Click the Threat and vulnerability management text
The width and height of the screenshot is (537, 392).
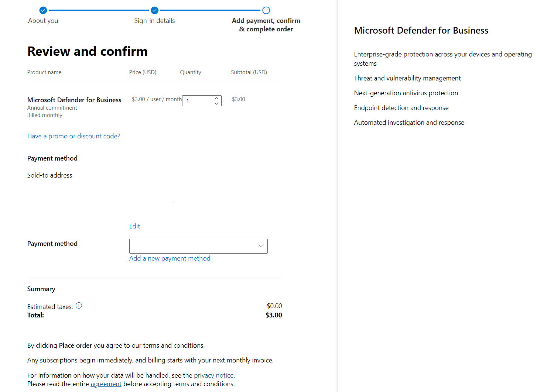(x=407, y=78)
